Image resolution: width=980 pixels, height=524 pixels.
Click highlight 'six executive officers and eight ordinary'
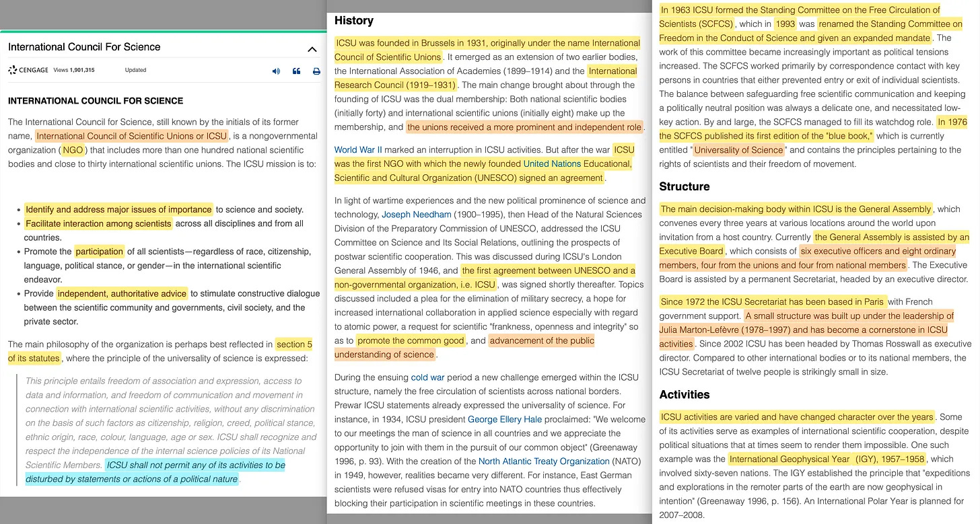(x=877, y=251)
